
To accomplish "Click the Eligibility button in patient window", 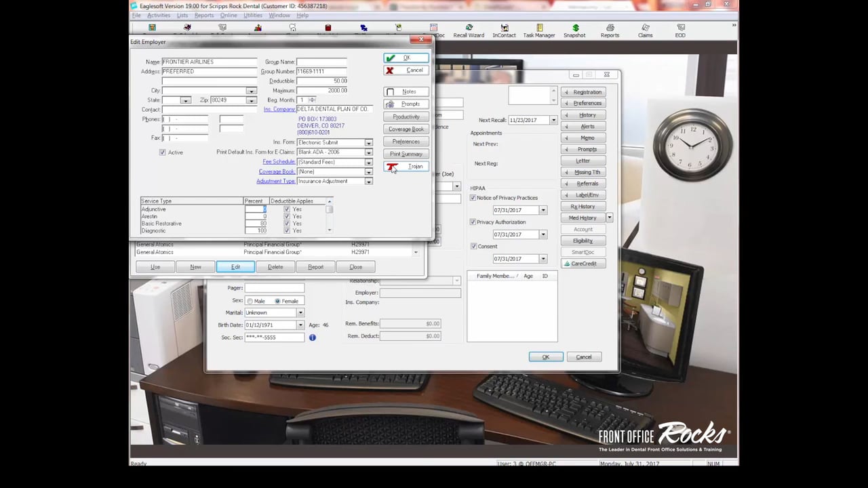I will click(x=583, y=241).
